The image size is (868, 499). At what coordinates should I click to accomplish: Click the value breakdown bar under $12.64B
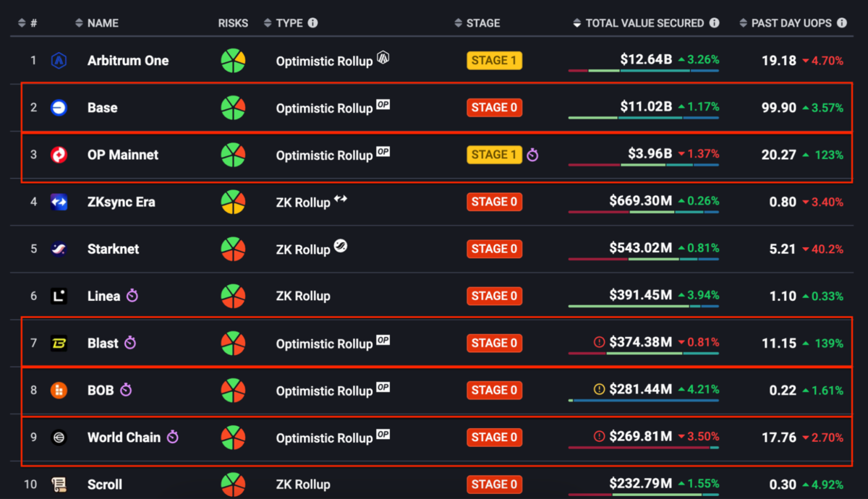(x=644, y=71)
